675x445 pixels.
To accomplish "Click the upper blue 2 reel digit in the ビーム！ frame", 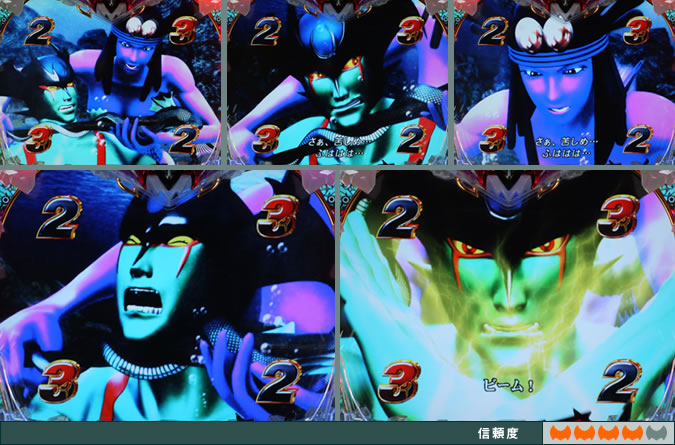I will pyautogui.click(x=399, y=216).
